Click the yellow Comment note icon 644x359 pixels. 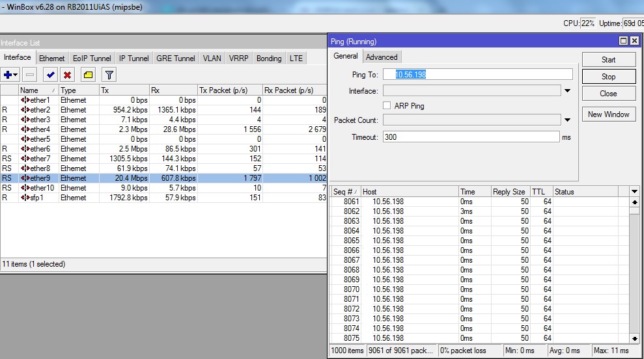coord(88,75)
